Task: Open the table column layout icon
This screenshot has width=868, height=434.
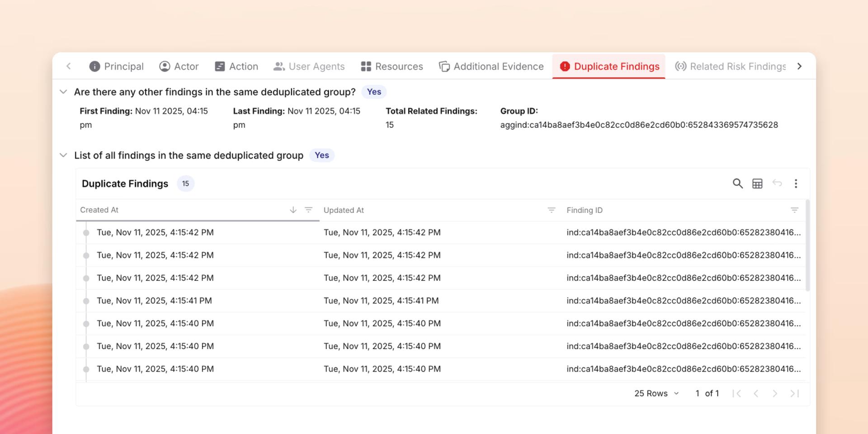Action: tap(757, 184)
